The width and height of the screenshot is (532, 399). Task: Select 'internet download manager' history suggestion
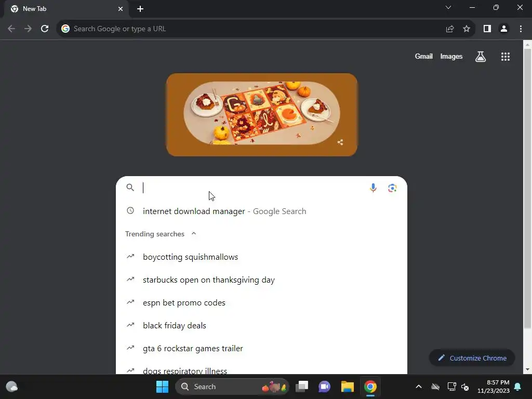pyautogui.click(x=262, y=211)
